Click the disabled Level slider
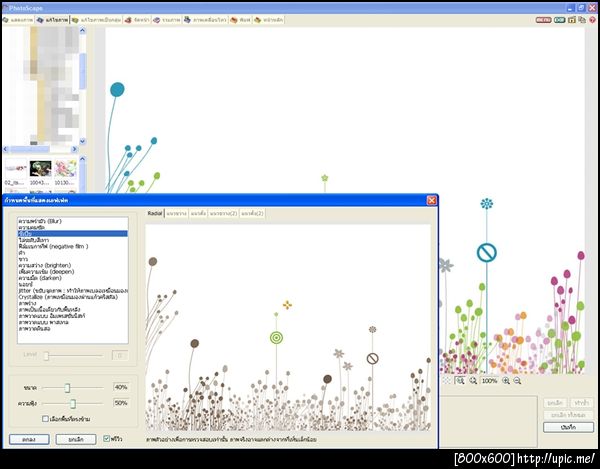 tap(46, 356)
